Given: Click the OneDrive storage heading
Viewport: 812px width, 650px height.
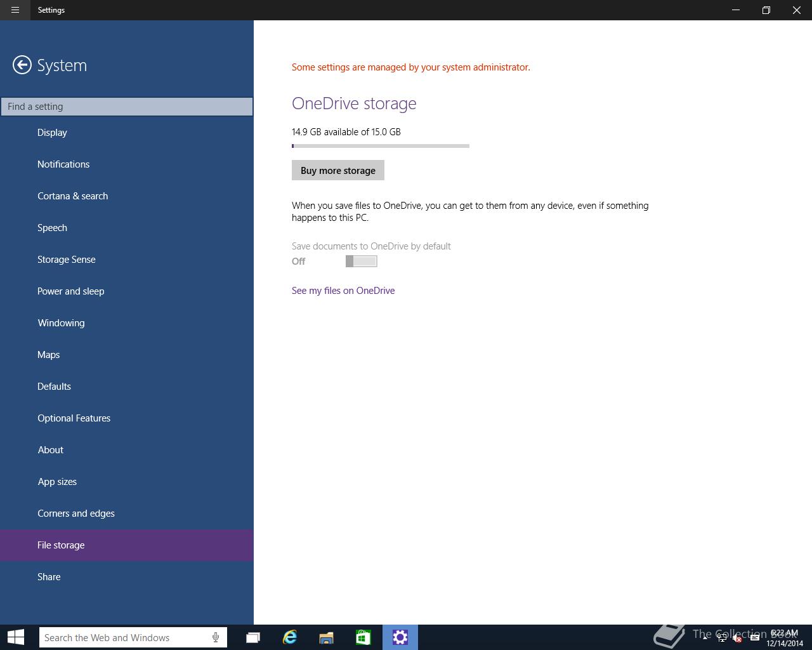Looking at the screenshot, I should pos(354,103).
